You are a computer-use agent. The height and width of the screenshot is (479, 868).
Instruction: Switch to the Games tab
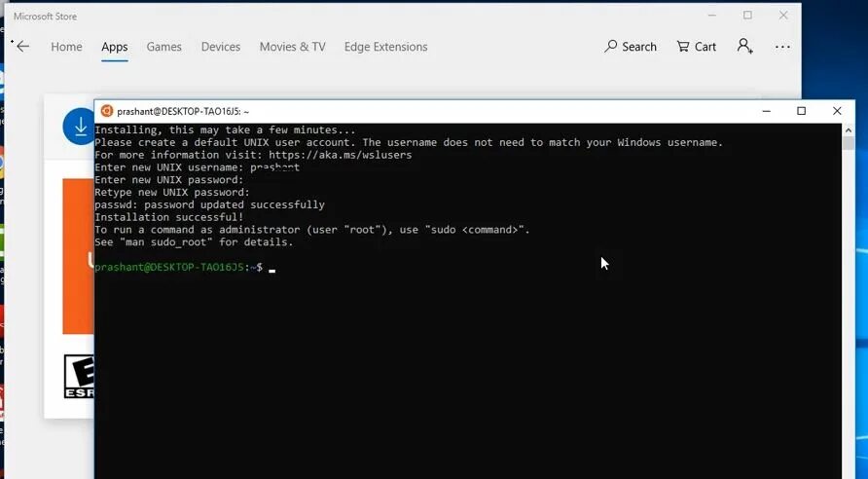click(x=163, y=47)
